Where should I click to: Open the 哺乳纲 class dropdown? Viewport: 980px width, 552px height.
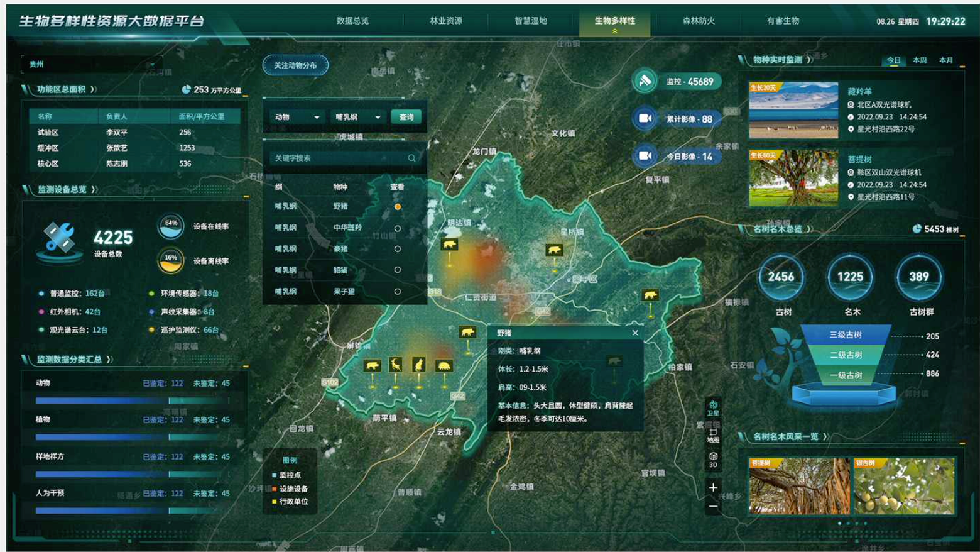[357, 117]
